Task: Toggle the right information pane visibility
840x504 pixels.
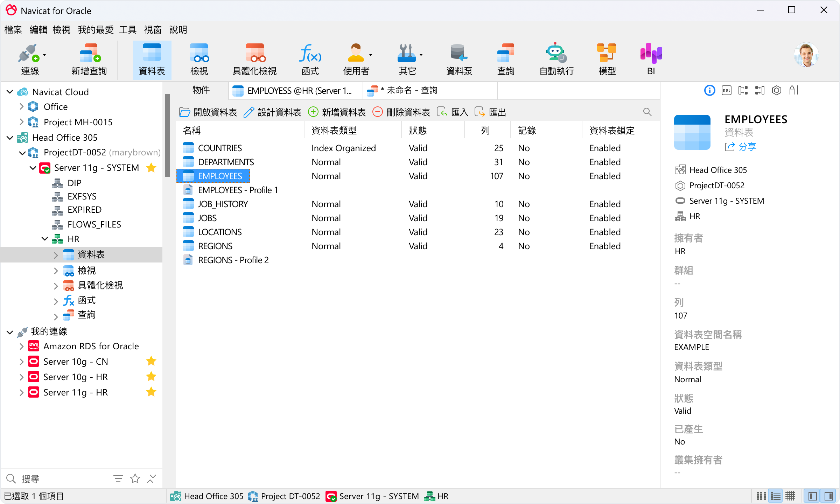Action: click(x=828, y=496)
